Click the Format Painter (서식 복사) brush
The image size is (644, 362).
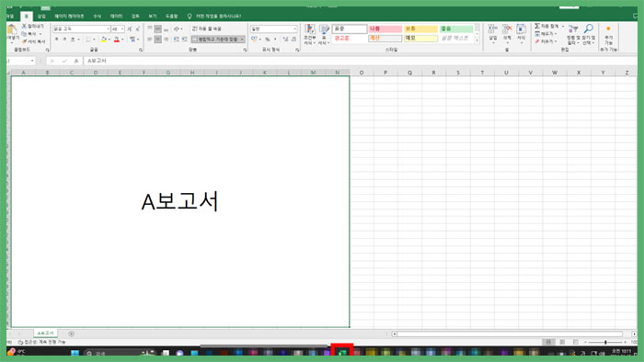[x=24, y=41]
